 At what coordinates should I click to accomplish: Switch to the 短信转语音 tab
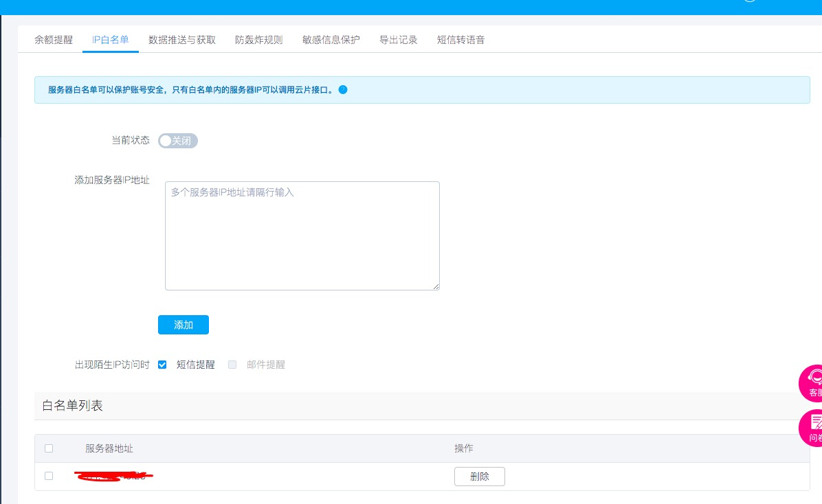[x=460, y=39]
